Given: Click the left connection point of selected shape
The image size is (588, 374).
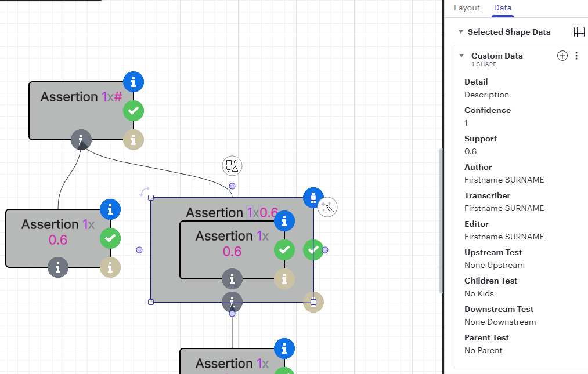Looking at the screenshot, I should tap(139, 250).
